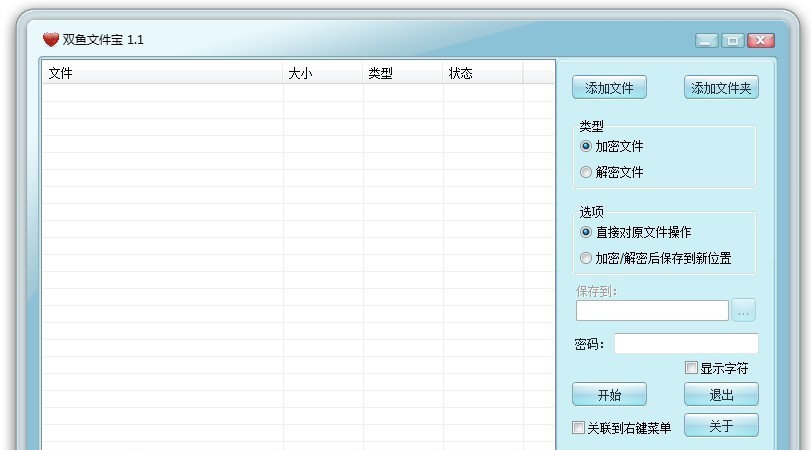The height and width of the screenshot is (450, 811).
Task: Click the 保存到 path input field
Action: 652,310
